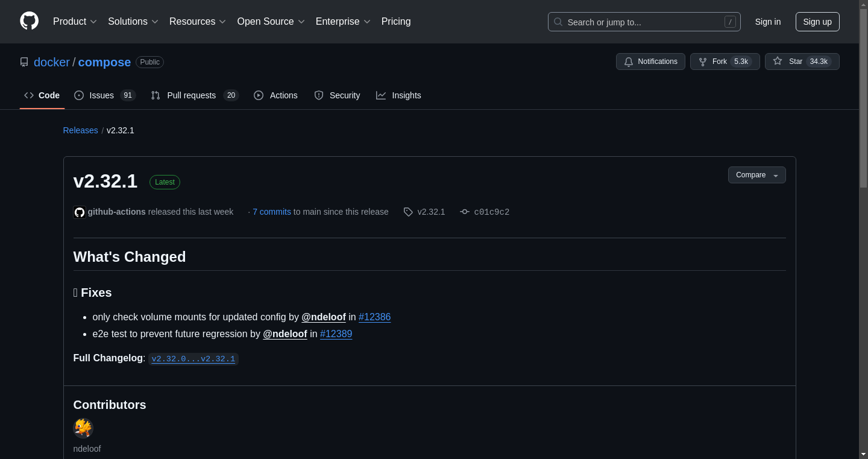Click the ndeloof contributor name

[x=87, y=449]
